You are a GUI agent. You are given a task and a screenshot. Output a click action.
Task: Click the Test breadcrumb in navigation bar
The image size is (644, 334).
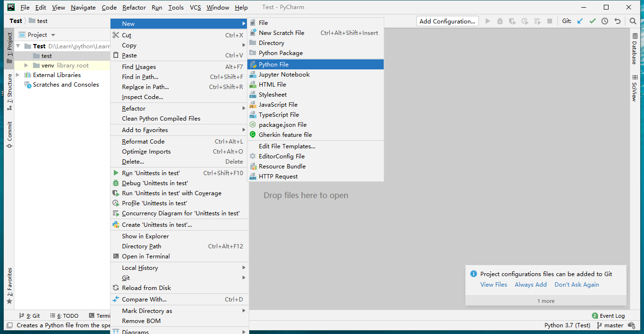(x=16, y=21)
